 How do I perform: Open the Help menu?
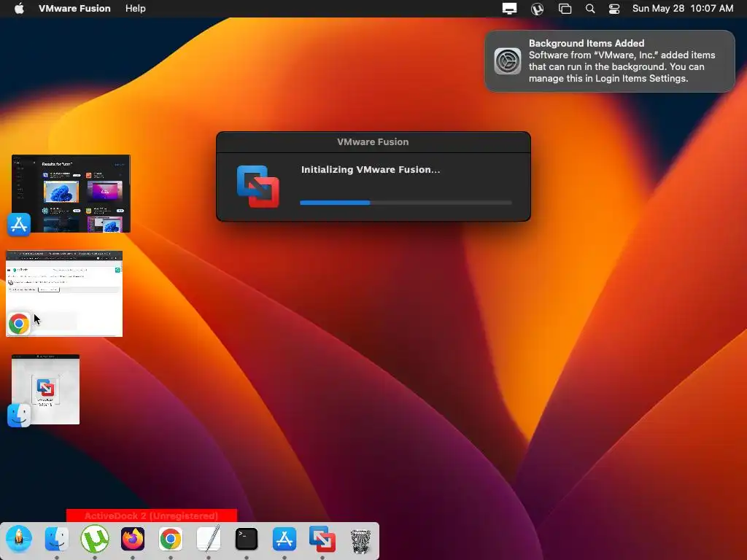click(135, 9)
